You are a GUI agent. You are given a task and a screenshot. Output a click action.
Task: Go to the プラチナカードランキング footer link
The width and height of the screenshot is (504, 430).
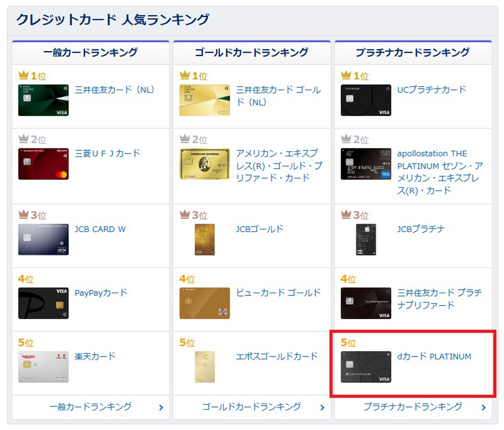[413, 407]
